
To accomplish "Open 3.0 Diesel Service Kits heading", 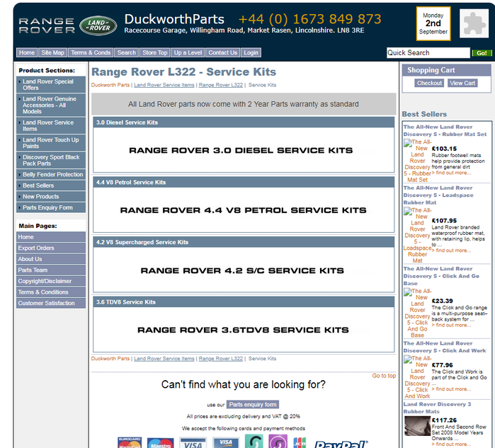I will [x=127, y=122].
